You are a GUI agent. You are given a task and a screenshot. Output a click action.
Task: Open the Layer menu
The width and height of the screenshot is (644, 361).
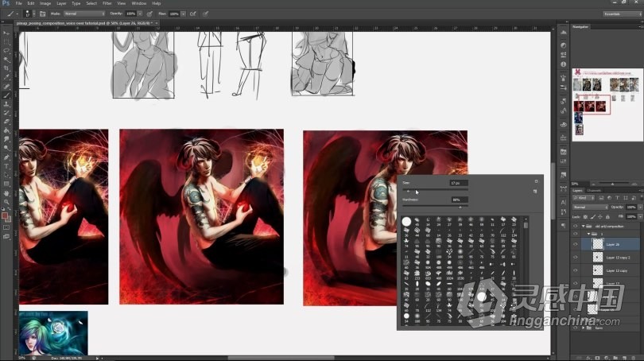tap(61, 3)
